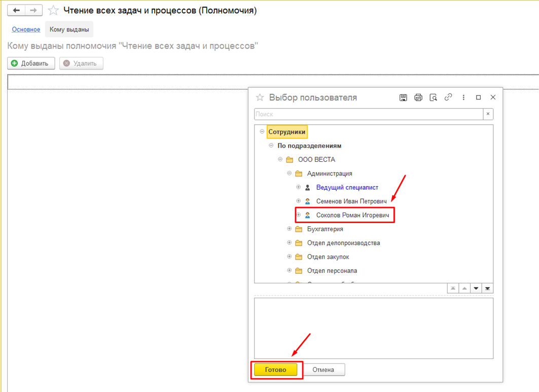
Task: Clear the Поиск field with the x button
Action: [488, 114]
